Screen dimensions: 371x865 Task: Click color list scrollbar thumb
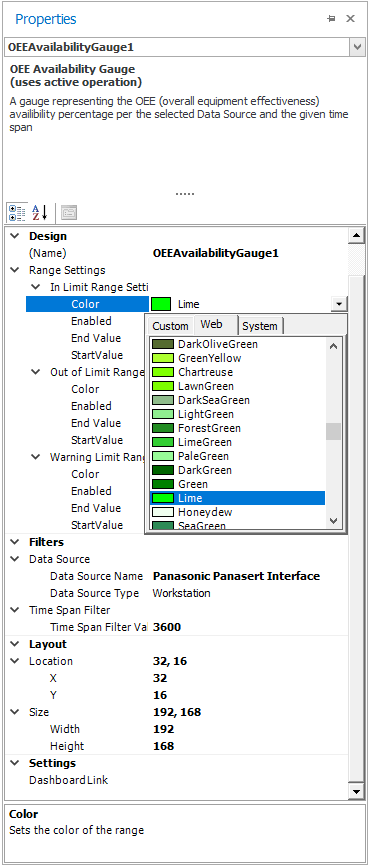click(x=334, y=431)
